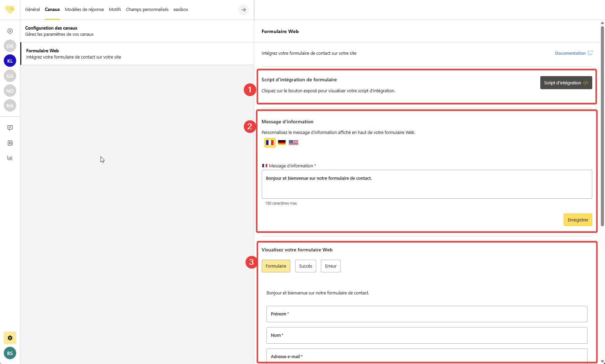This screenshot has height=364, width=605.
Task: Open the Général settings tab
Action: (x=32, y=10)
